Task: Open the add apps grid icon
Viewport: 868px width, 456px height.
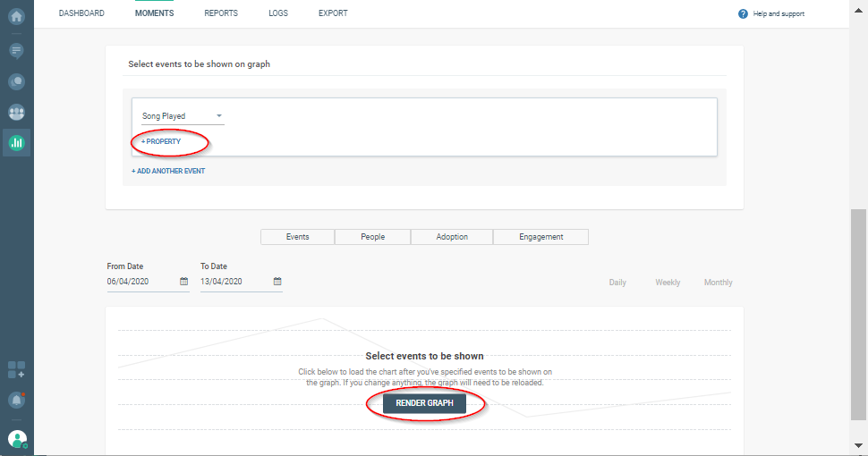Action: pyautogui.click(x=16, y=369)
